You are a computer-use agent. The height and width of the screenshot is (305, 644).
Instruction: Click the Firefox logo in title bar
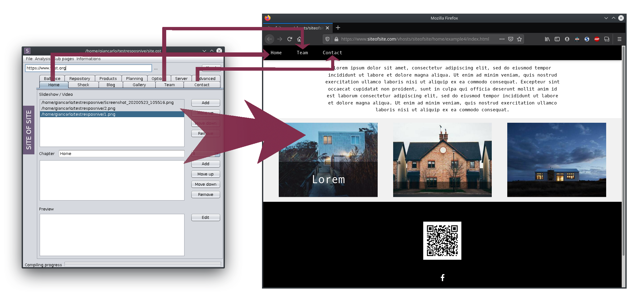[268, 18]
